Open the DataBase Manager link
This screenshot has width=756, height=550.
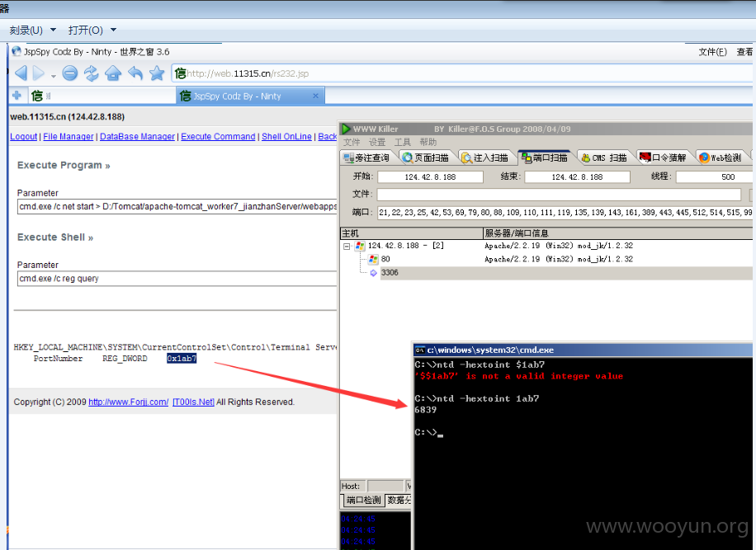click(x=137, y=137)
